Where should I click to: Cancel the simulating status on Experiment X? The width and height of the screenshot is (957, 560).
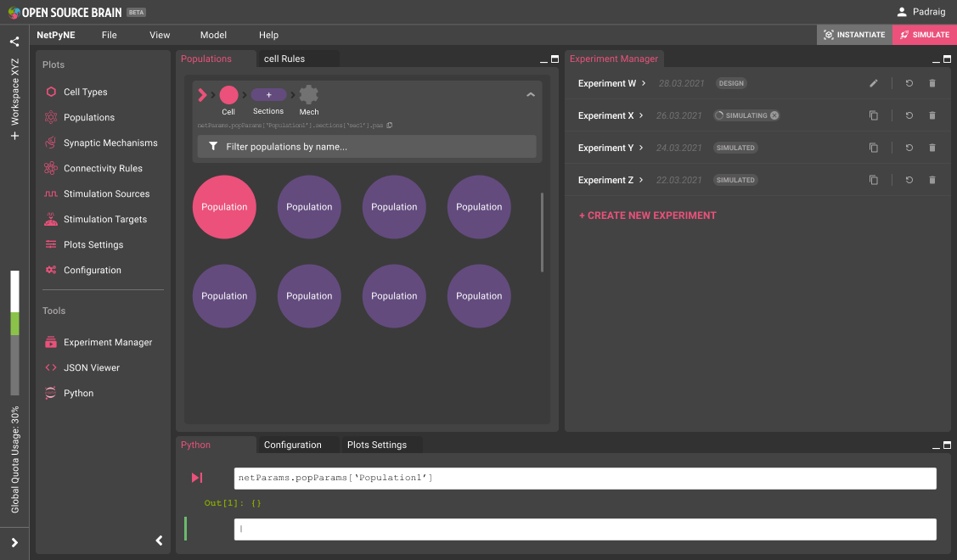coord(772,115)
